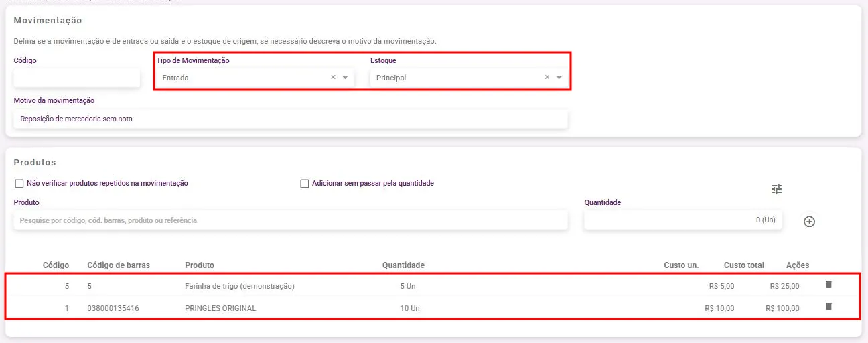
Task: Delete the PRINGLES ORIGINAL row
Action: (828, 307)
